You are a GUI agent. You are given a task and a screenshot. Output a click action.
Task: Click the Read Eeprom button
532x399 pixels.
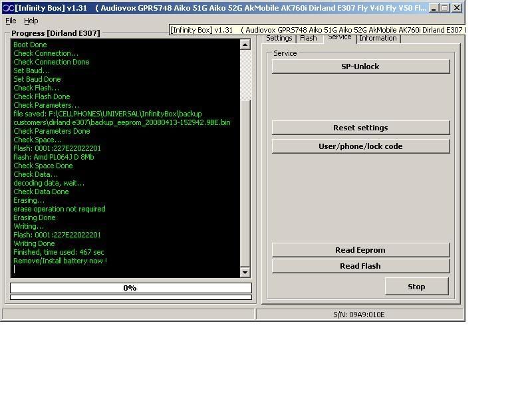click(360, 250)
